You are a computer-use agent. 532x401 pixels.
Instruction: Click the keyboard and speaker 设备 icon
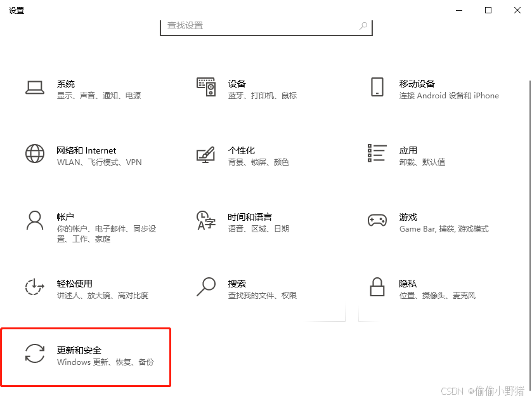tap(206, 87)
